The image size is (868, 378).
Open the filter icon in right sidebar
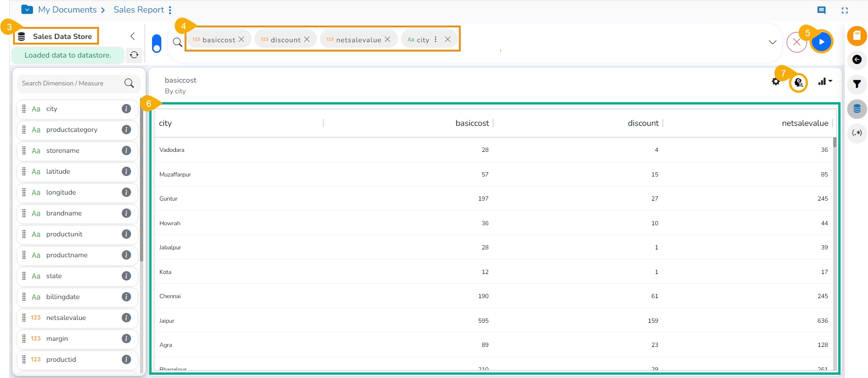(x=857, y=84)
